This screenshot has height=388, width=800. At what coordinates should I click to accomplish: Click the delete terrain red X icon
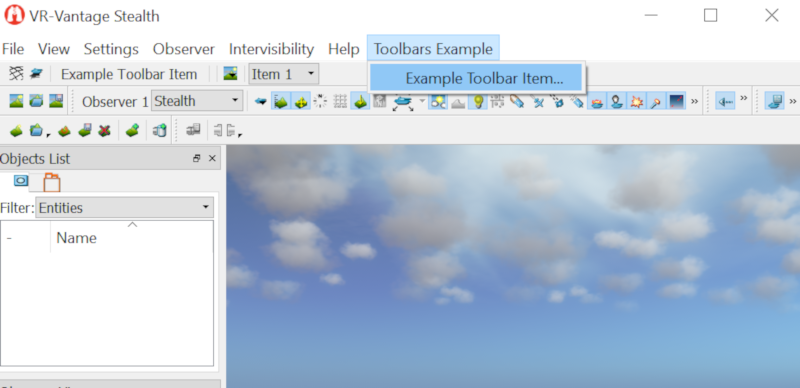104,131
